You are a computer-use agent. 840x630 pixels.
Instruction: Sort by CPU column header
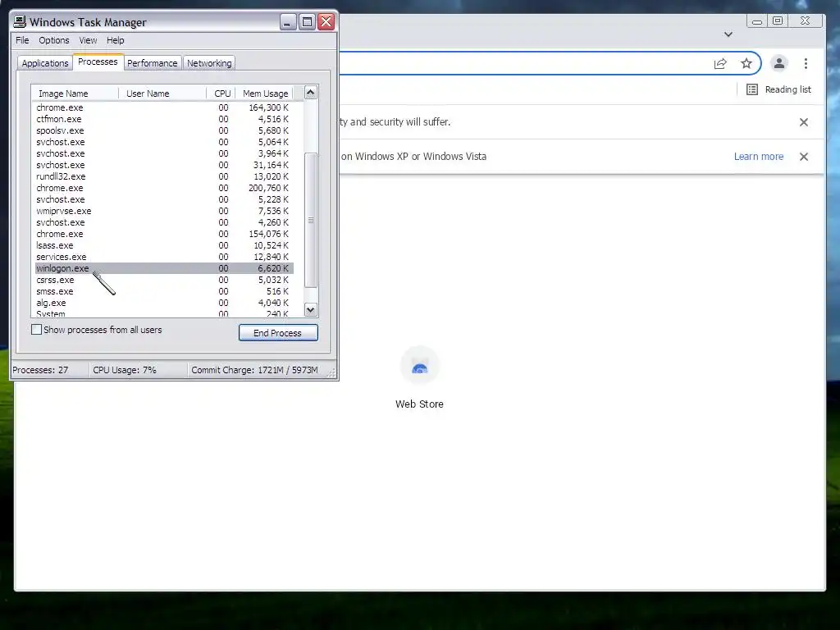[x=221, y=94]
